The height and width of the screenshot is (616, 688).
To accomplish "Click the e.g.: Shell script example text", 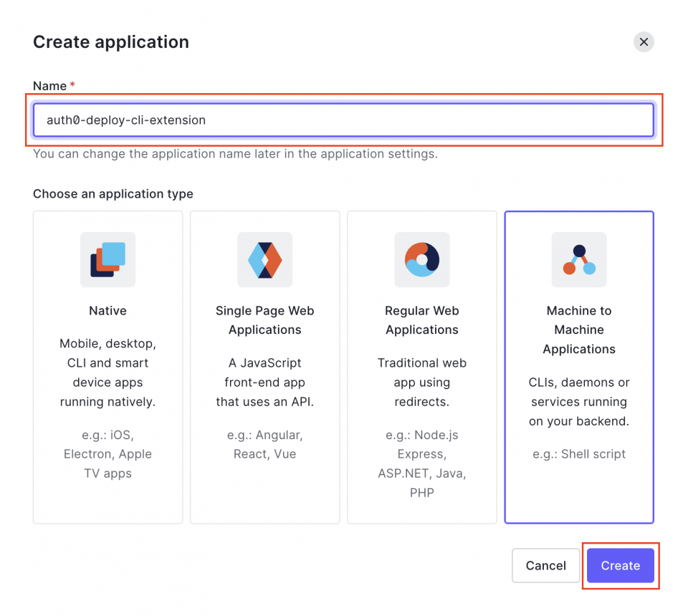I will point(578,453).
